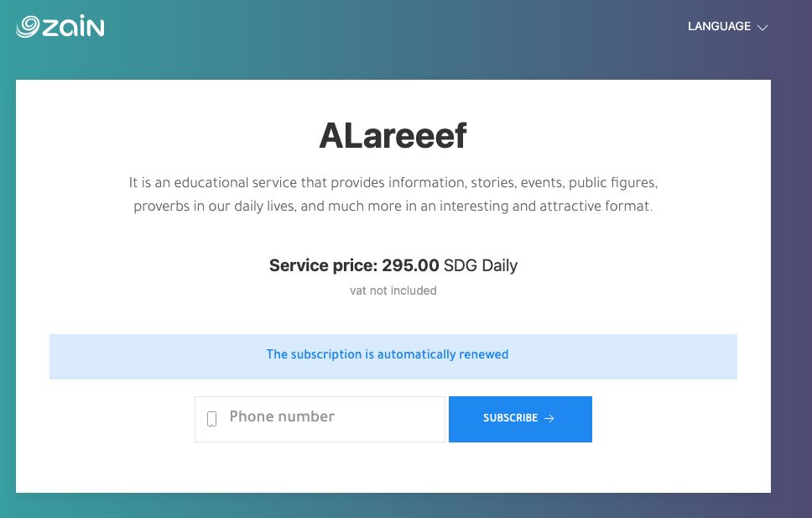Click the gradient header background beside the logo
Screen dimensions: 812x518
(x=393, y=31)
